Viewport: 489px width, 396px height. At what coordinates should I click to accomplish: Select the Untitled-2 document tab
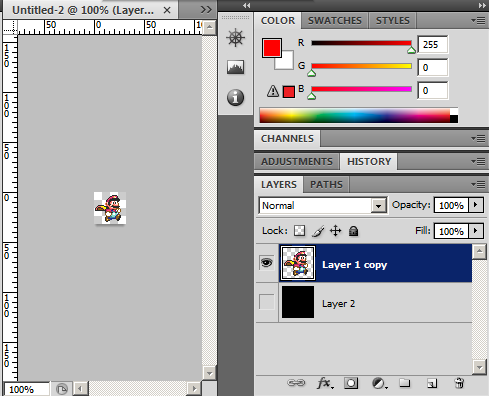91,10
